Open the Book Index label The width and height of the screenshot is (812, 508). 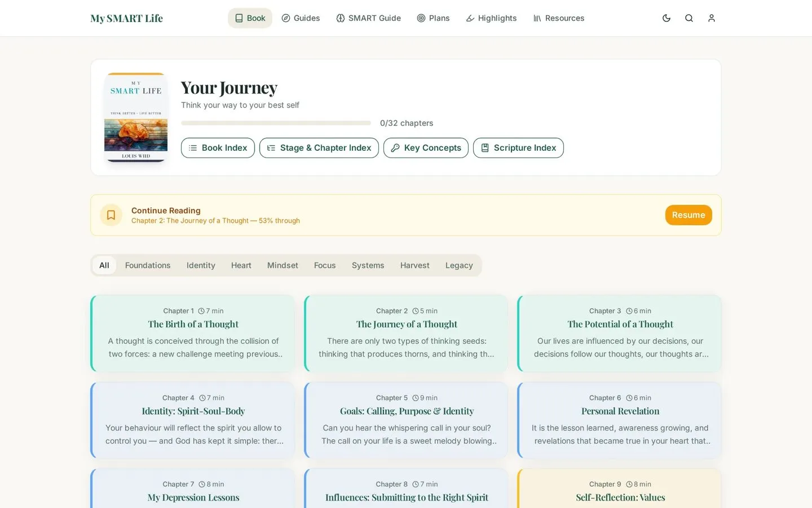[x=224, y=148]
